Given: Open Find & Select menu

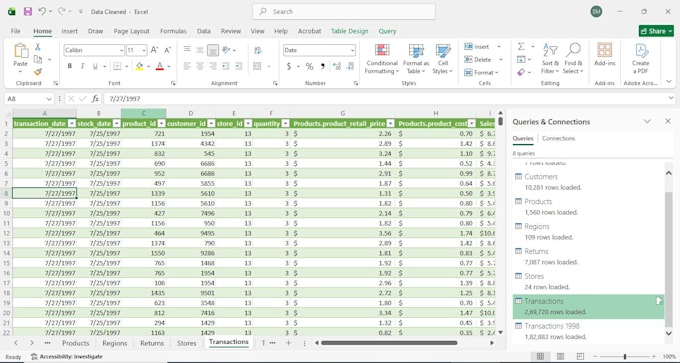Looking at the screenshot, I should [573, 59].
